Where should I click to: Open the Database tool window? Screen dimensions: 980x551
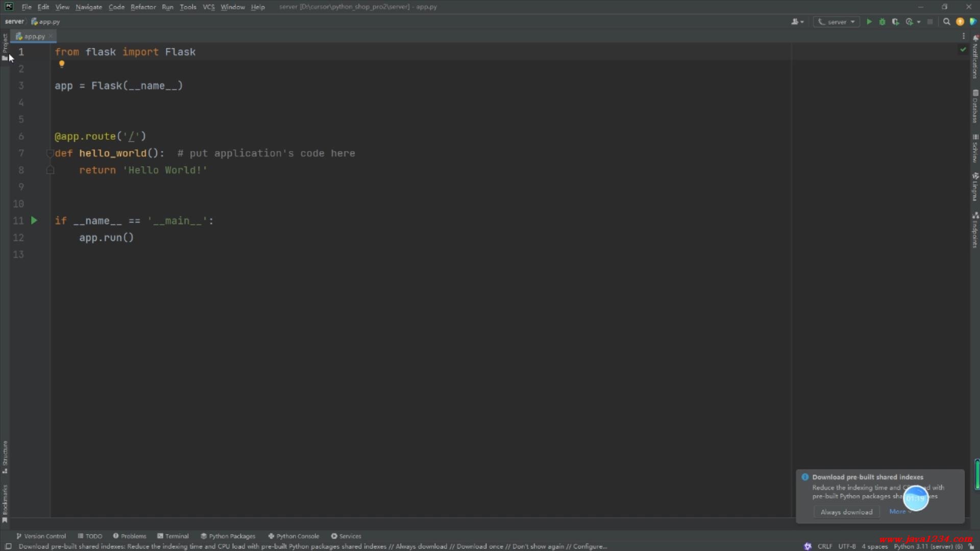pos(975,106)
